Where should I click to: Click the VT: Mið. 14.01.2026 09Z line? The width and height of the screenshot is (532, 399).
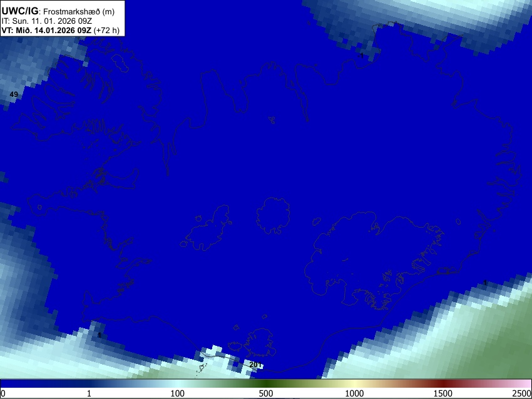coord(60,30)
